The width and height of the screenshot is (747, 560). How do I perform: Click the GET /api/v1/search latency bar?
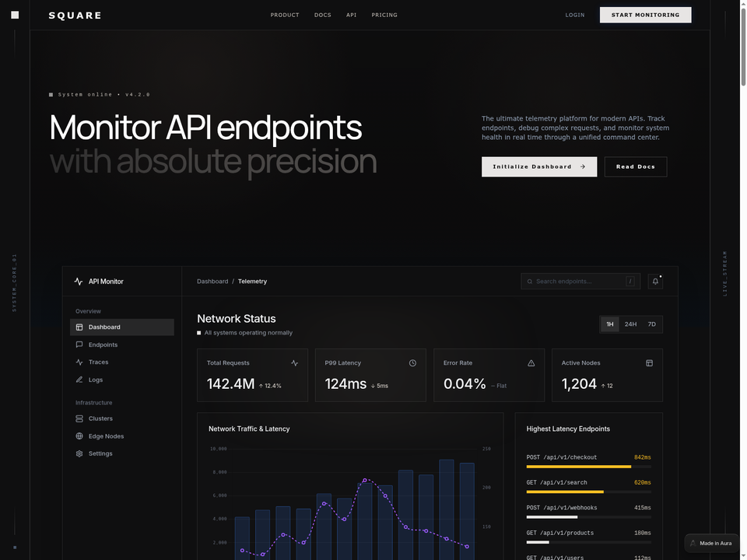(588, 492)
